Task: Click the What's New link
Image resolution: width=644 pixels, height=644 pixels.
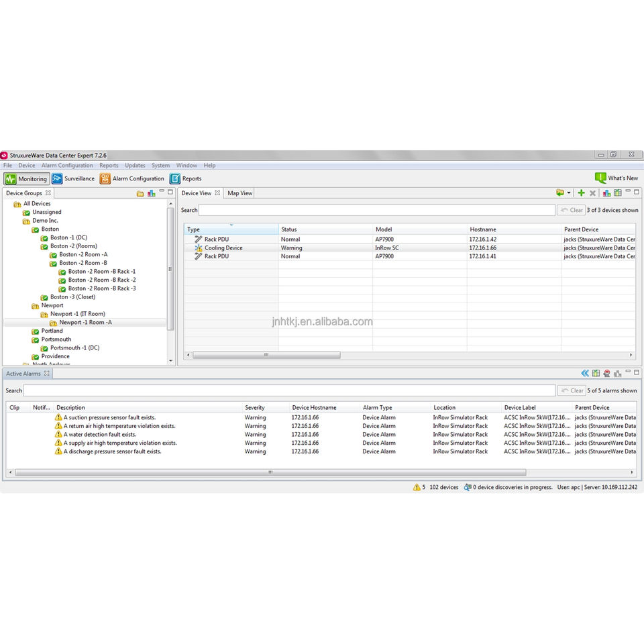Action: click(x=616, y=178)
